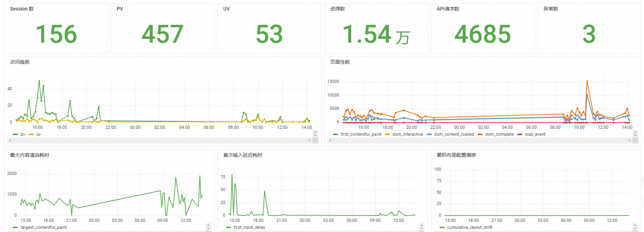The image size is (644, 232).
Task: Click the 异常数 value 3
Action: [x=589, y=34]
